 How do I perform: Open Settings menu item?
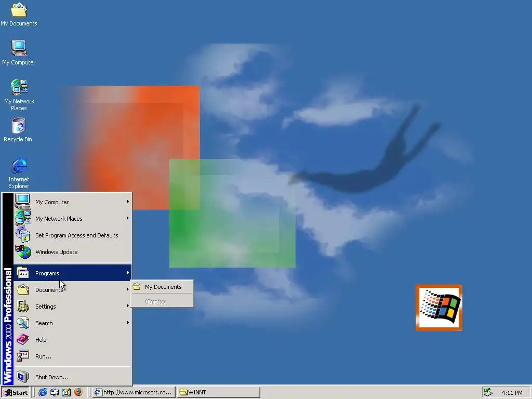[72, 306]
